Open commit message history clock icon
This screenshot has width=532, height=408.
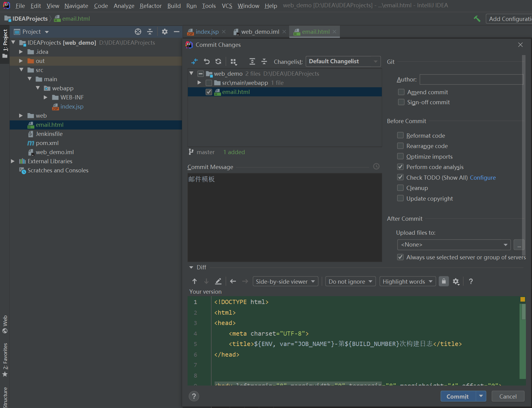[x=376, y=166]
